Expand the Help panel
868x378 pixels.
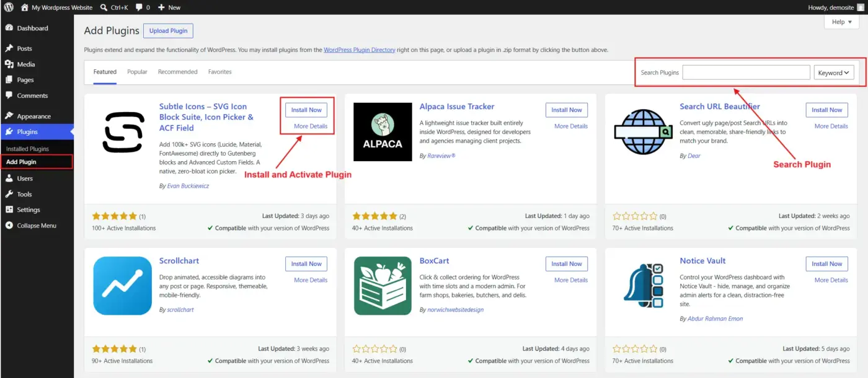click(841, 22)
